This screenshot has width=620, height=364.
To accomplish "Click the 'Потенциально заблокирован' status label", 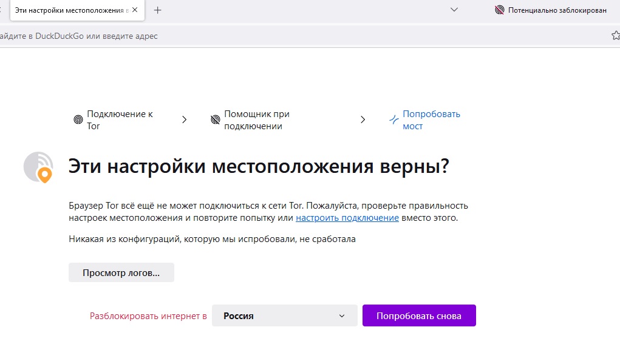I will (x=557, y=10).
